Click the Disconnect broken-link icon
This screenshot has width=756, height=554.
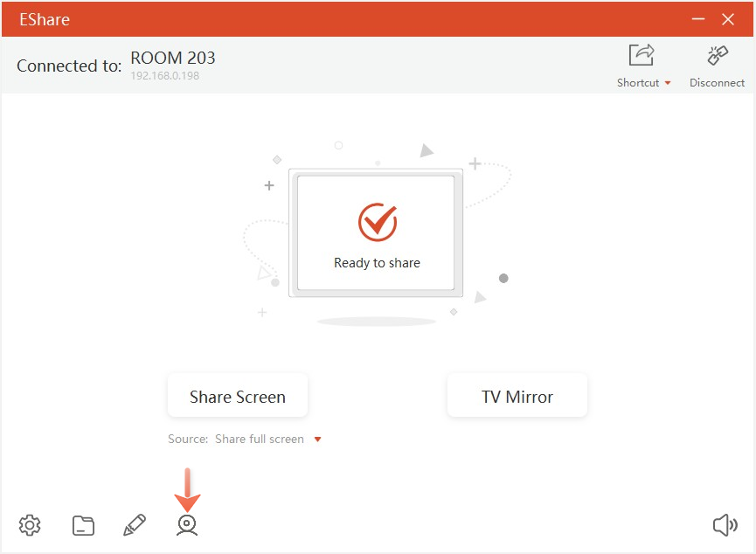point(718,56)
